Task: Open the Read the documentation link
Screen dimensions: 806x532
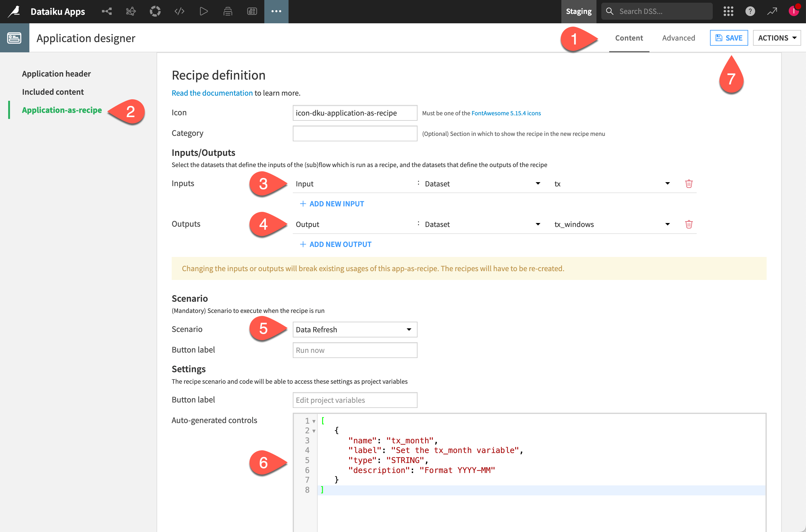Action: 212,93
